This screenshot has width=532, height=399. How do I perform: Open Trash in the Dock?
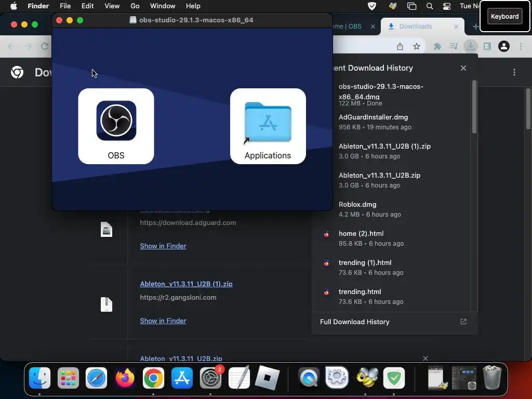492,378
